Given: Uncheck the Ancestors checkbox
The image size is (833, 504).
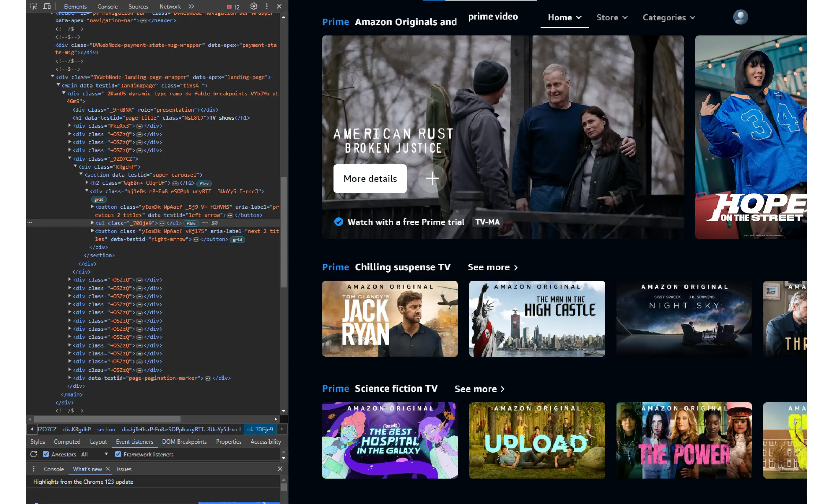Looking at the screenshot, I should coord(46,454).
